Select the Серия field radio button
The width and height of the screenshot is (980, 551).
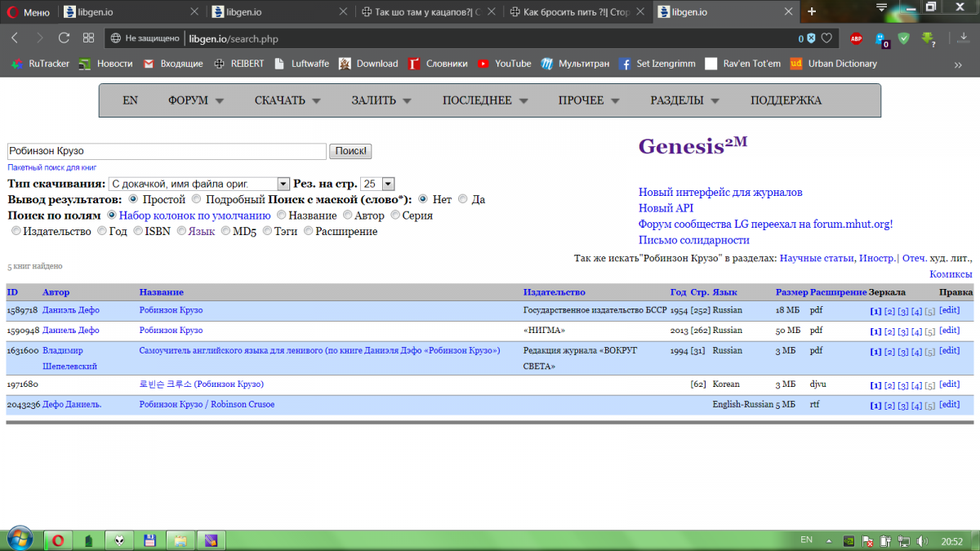(395, 216)
